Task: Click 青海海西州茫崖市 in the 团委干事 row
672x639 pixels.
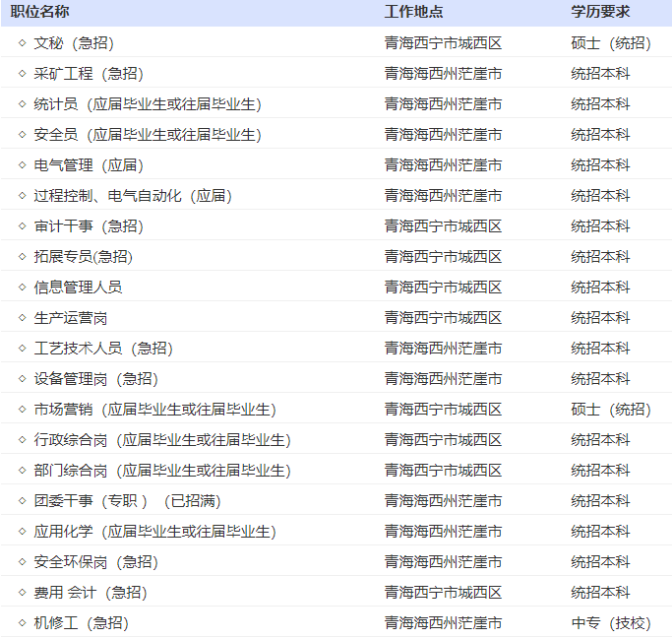Action: pos(443,501)
